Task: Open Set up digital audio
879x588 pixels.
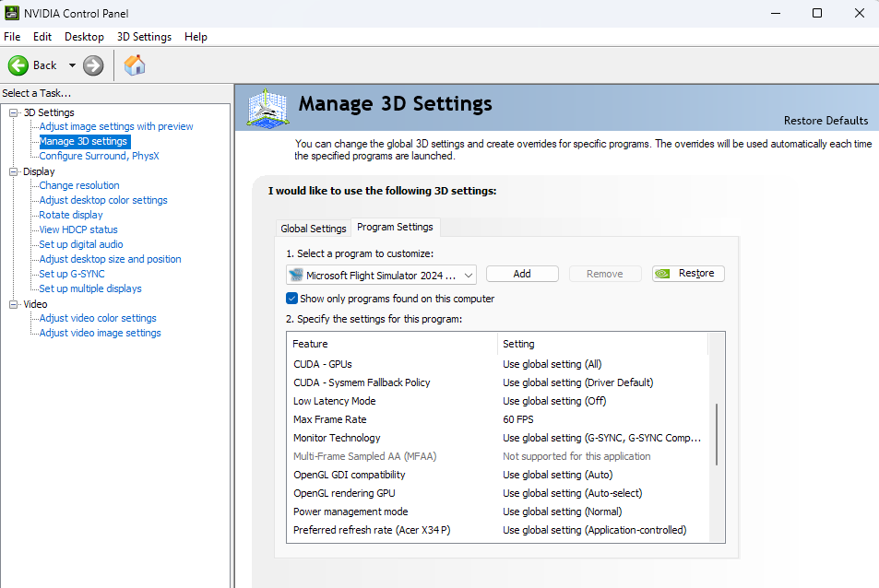Action: tap(81, 244)
